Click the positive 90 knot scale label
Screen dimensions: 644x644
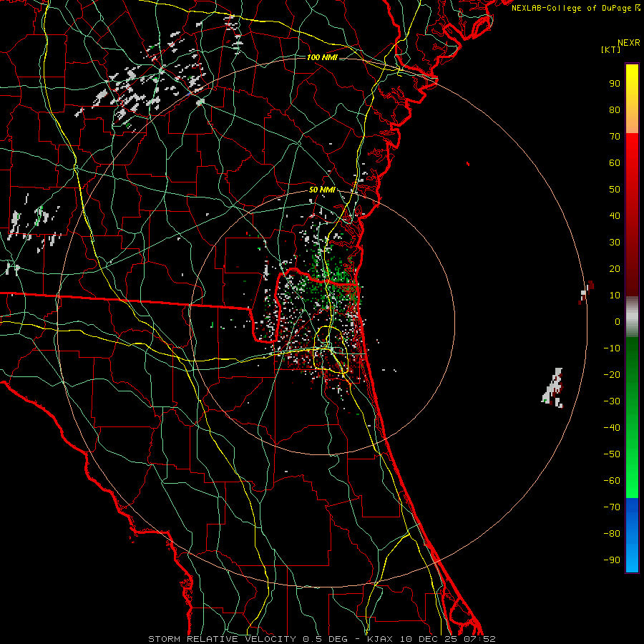click(x=615, y=84)
